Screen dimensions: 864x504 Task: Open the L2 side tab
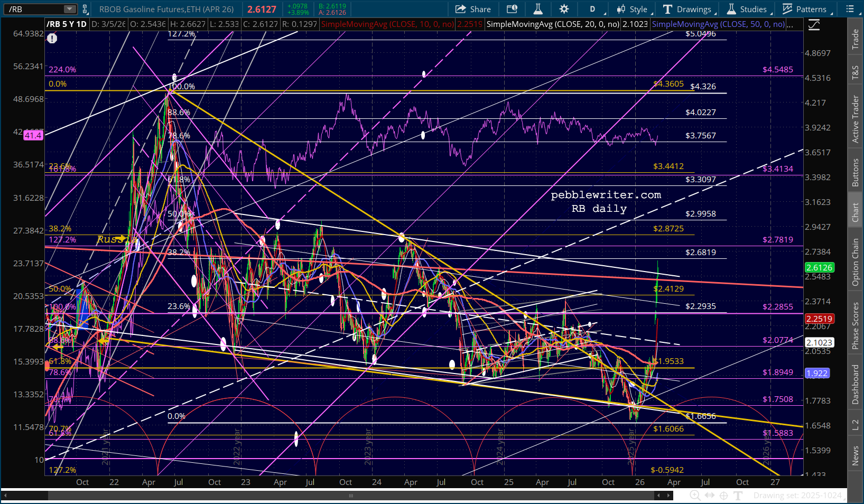pyautogui.click(x=856, y=425)
